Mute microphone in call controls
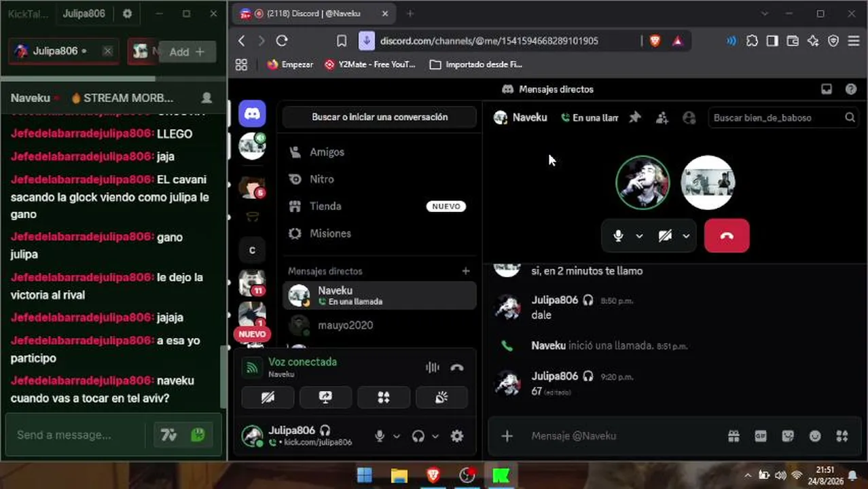This screenshot has width=868, height=489. (x=618, y=236)
